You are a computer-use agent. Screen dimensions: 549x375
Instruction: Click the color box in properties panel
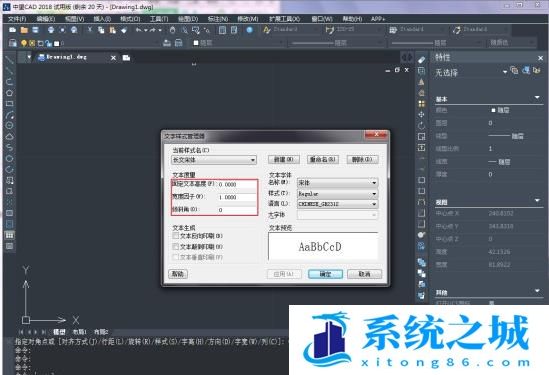click(x=493, y=110)
